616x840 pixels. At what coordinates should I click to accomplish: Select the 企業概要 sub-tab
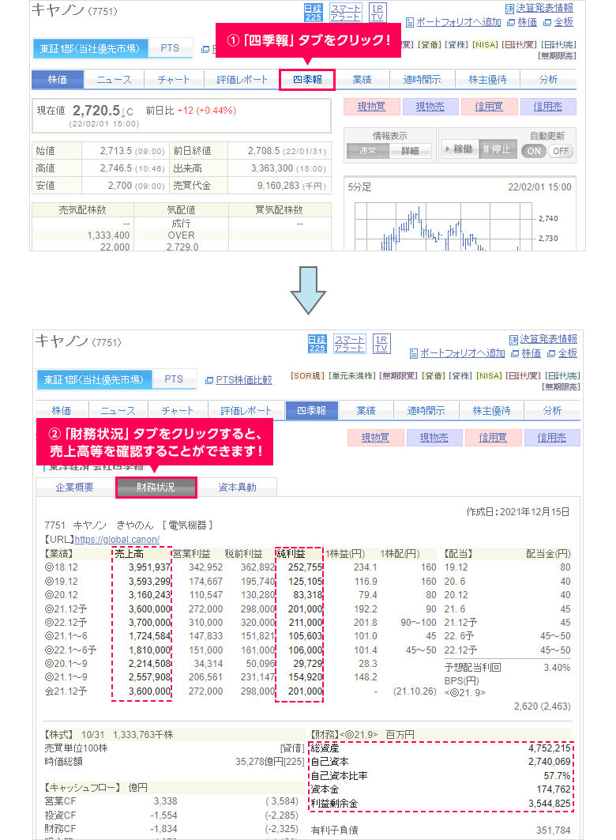click(74, 488)
